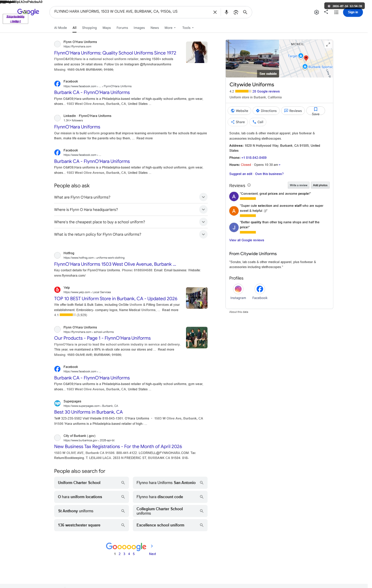Open the 28 Google reviews link
This screenshot has height=588, width=372.
(x=266, y=91)
